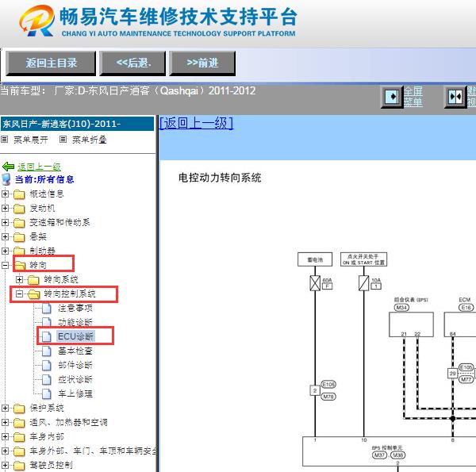The width and height of the screenshot is (476, 472).
Task: Click the 转向系统 folder icon
Action: pos(33,280)
